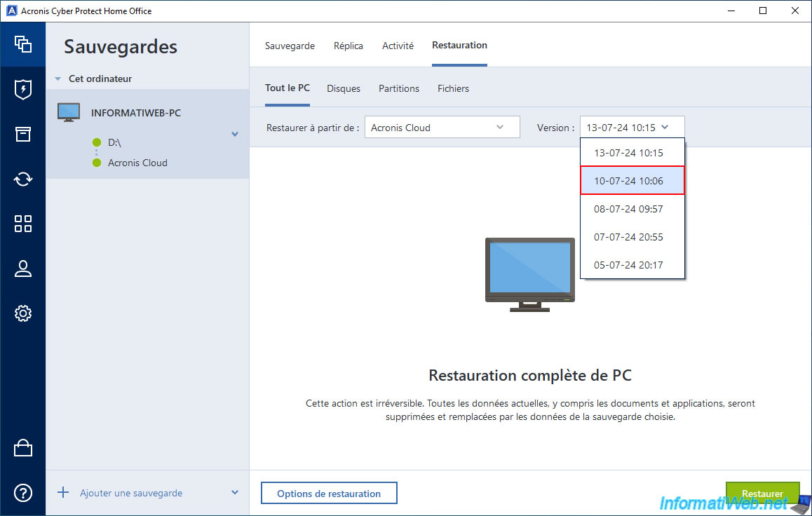This screenshot has width=812, height=516.
Task: Open the Settings gear icon in sidebar
Action: 22,313
